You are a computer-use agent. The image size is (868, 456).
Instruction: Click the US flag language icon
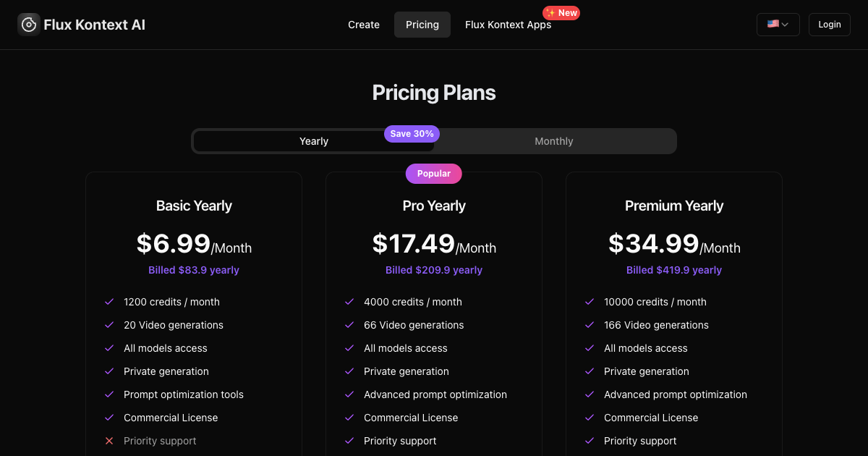(x=773, y=24)
